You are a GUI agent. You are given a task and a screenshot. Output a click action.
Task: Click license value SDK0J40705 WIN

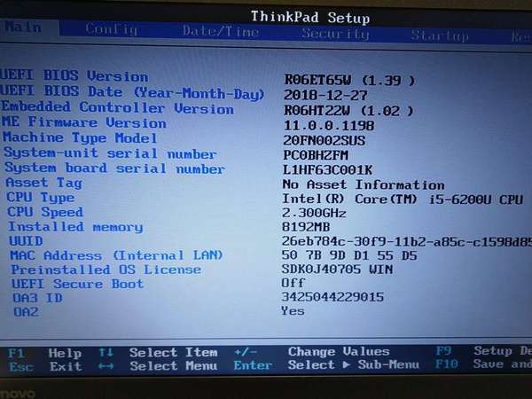(x=337, y=270)
